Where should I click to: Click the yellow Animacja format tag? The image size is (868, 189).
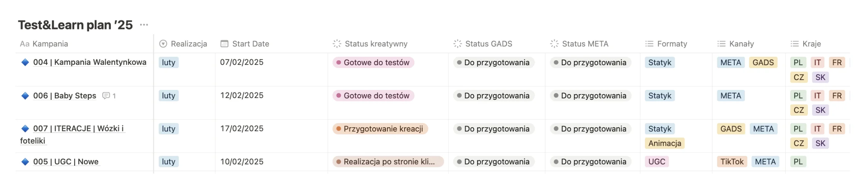665,143
